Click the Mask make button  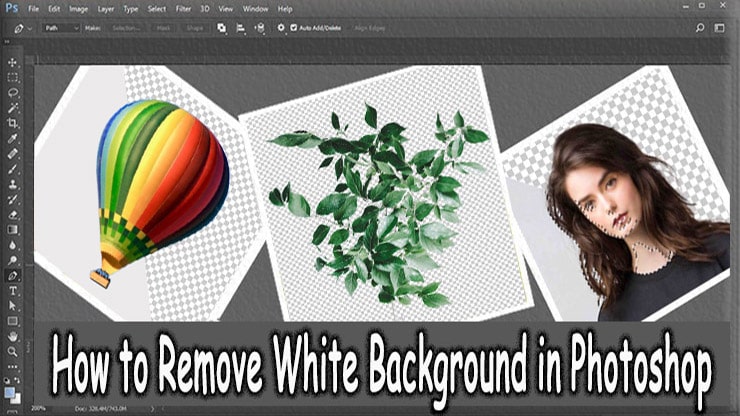[163, 28]
